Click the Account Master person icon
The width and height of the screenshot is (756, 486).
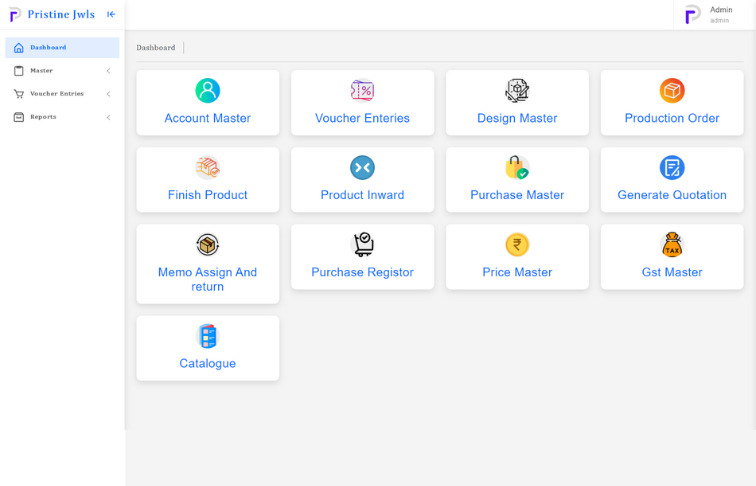click(207, 90)
